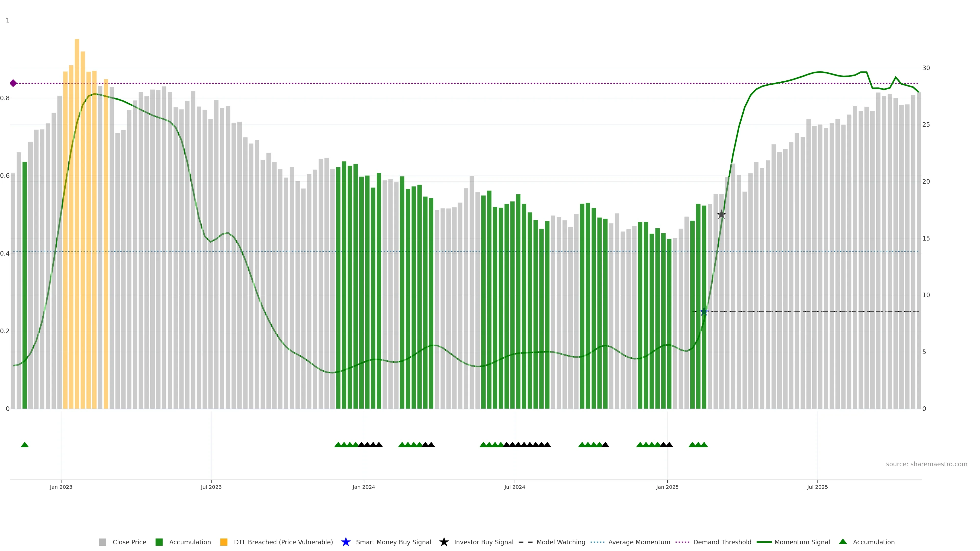The image size is (980, 551).
Task: Click the blue star icon in the legend
Action: point(346,542)
